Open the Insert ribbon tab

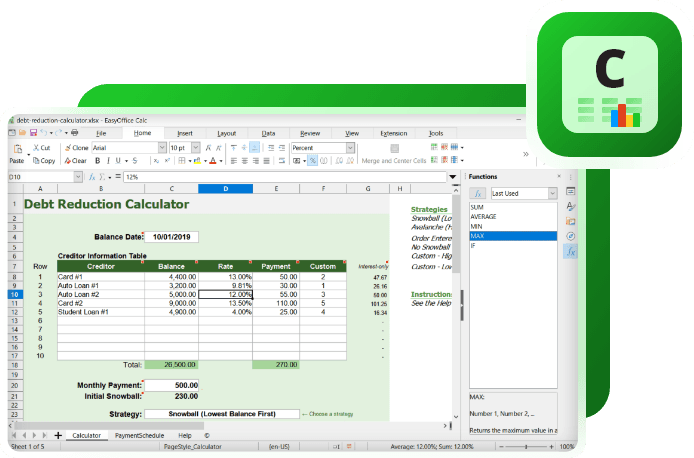(x=185, y=132)
